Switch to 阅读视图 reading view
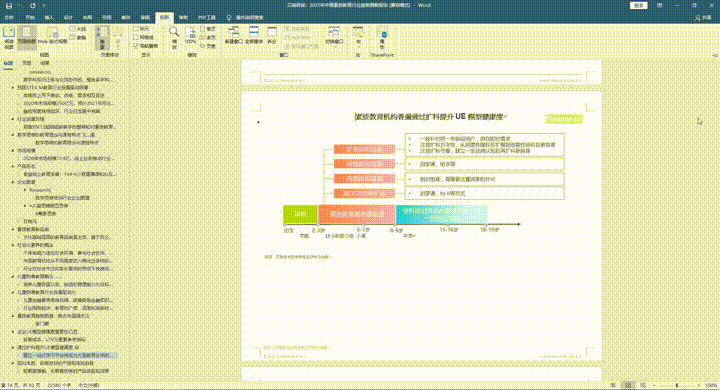The image size is (720, 390). pos(9,37)
